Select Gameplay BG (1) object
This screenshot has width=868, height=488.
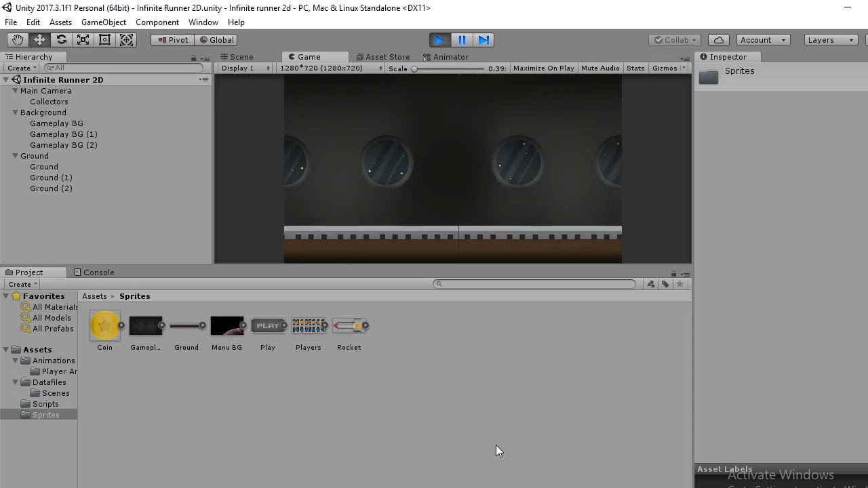point(64,134)
